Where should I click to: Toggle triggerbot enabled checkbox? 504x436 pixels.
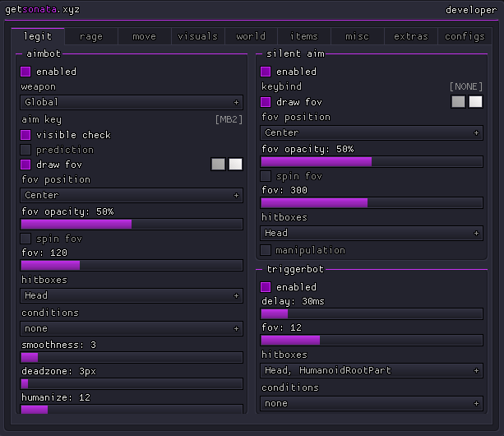click(266, 287)
